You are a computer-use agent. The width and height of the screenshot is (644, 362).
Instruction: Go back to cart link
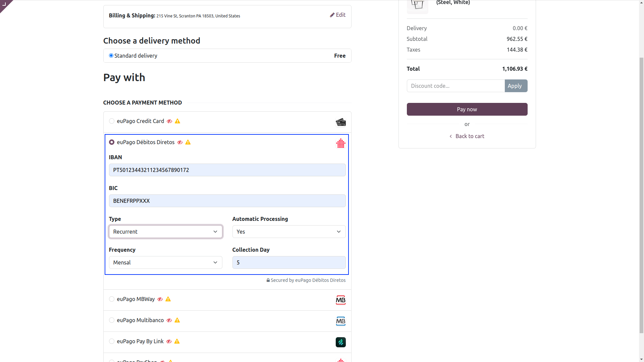pyautogui.click(x=467, y=136)
